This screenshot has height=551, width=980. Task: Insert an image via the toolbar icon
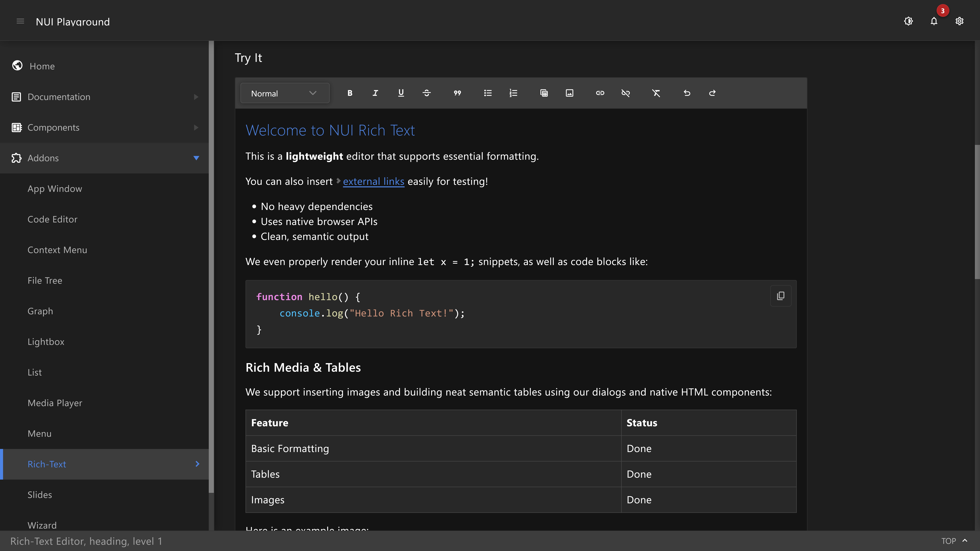(569, 93)
